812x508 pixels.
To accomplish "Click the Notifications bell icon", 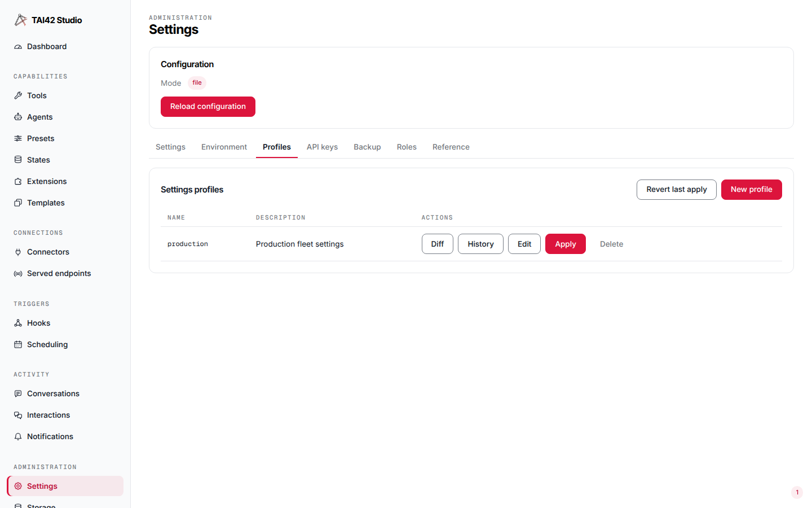I will point(18,437).
